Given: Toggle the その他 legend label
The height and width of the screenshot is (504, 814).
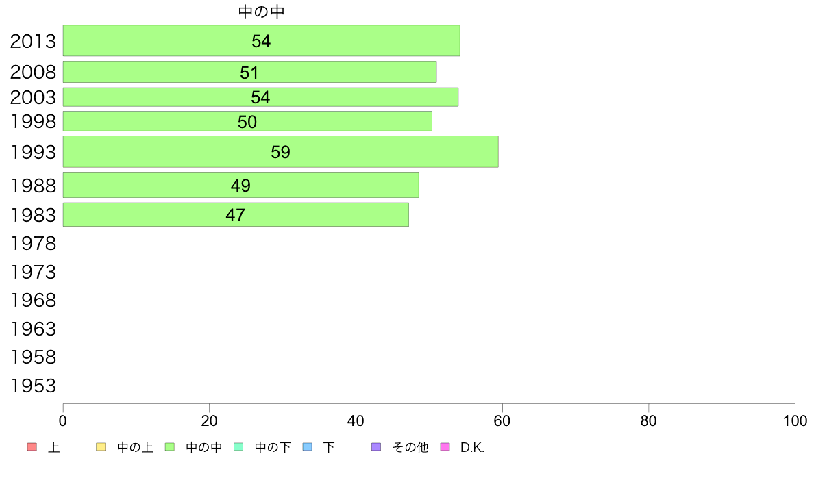Looking at the screenshot, I should 410,448.
